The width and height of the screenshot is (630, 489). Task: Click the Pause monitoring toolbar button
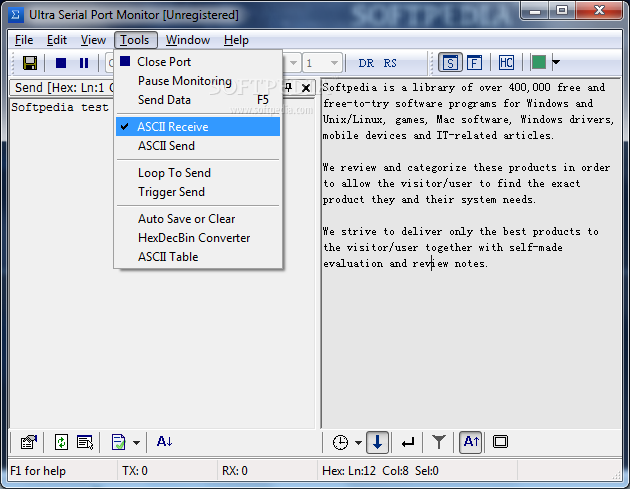tap(84, 63)
